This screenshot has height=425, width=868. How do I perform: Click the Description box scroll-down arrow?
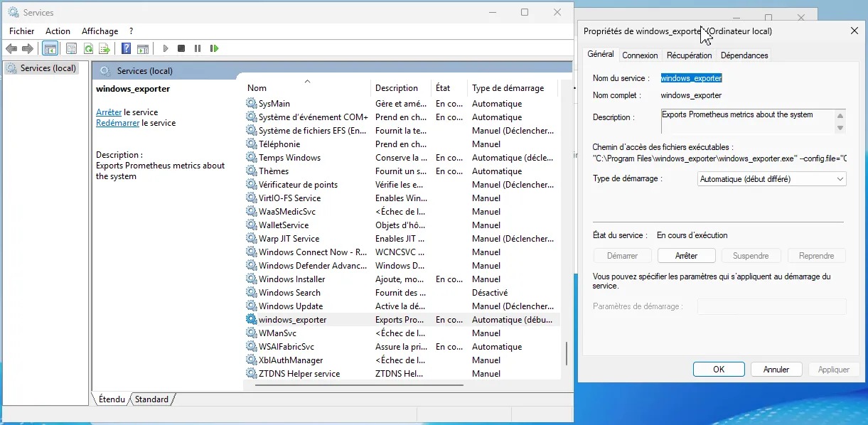pos(840,128)
